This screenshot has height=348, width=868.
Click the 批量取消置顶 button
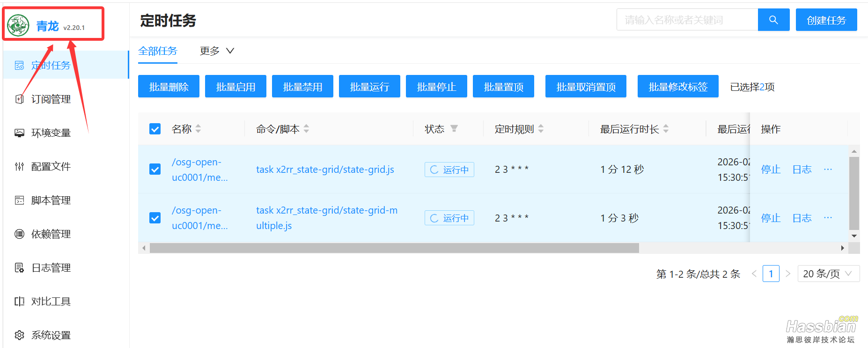[586, 86]
